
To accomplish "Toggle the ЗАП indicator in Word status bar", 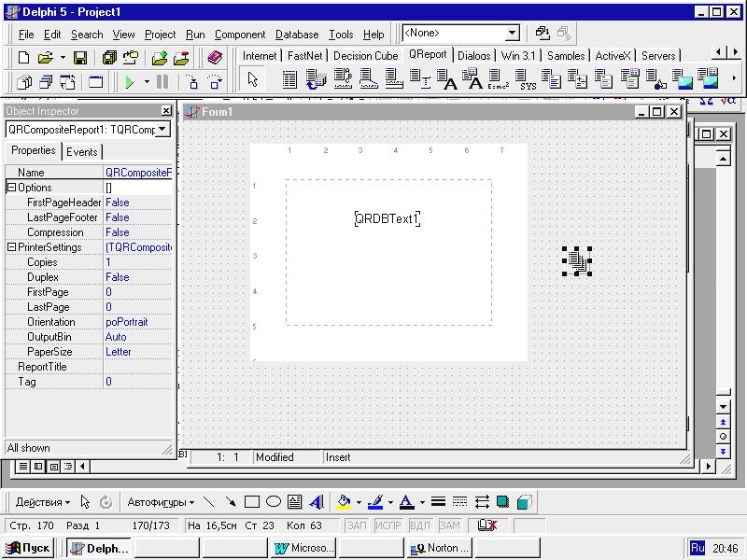I will (x=357, y=525).
